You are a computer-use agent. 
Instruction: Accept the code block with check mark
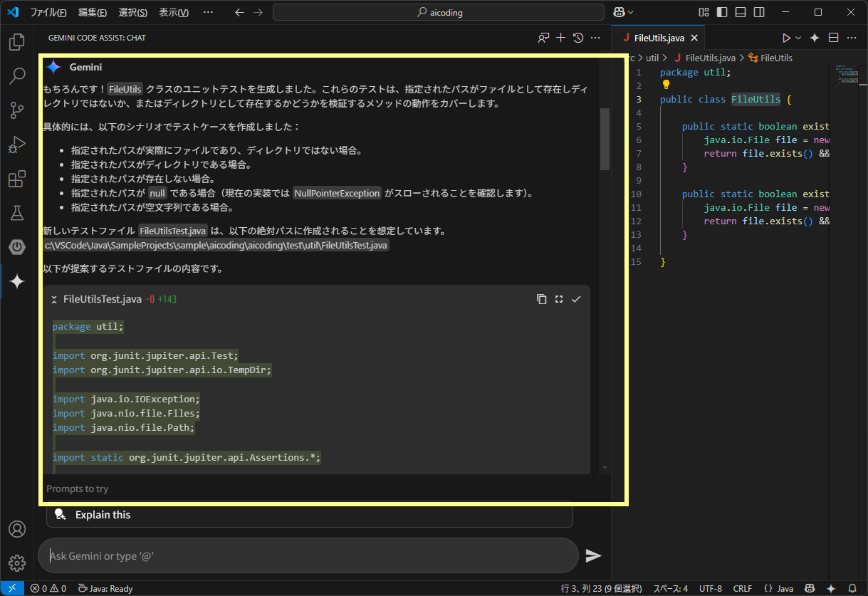coord(576,299)
